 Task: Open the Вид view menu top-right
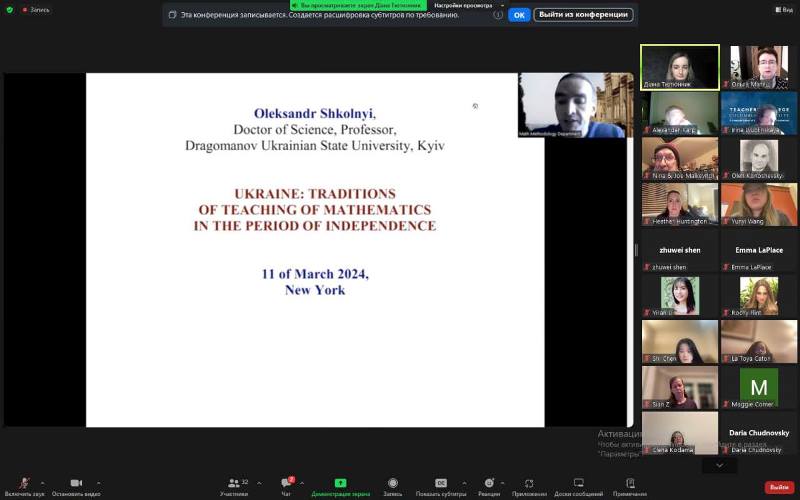point(784,9)
